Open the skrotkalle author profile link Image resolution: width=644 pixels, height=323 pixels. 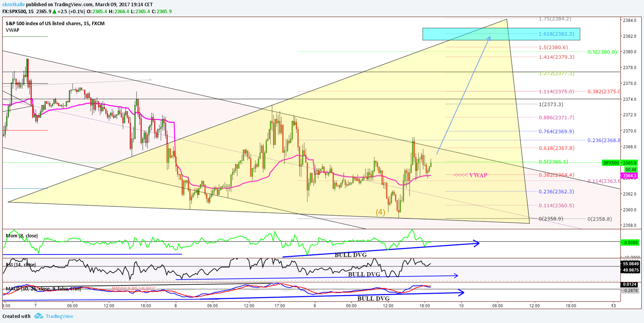(x=14, y=5)
